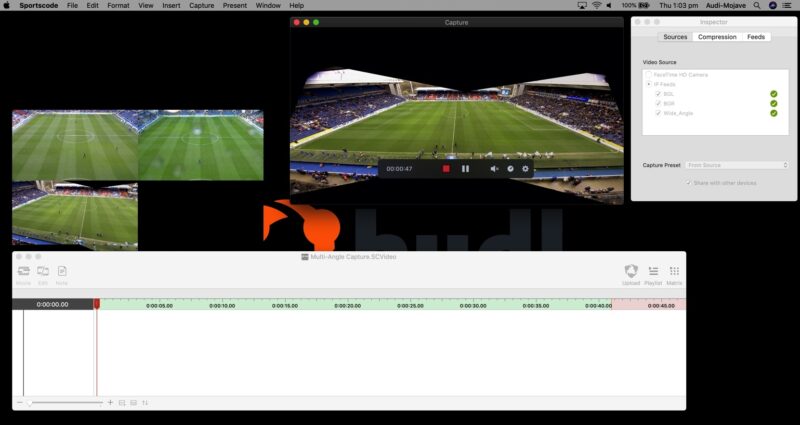Toggle the Wide_Angle feed checkbox
800x425 pixels.
point(658,113)
